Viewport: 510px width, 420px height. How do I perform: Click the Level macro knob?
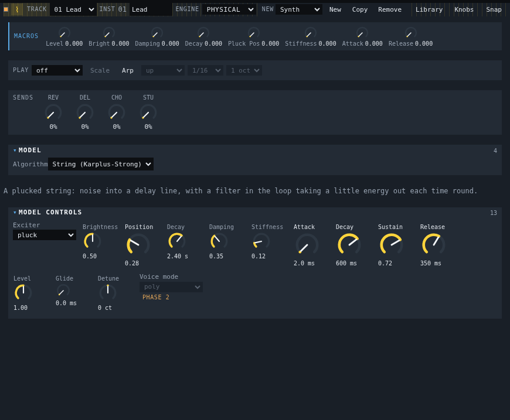tap(64, 33)
